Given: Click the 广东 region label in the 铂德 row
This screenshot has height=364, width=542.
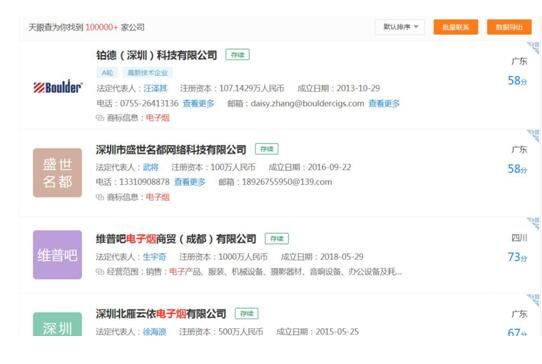Looking at the screenshot, I should (x=520, y=61).
